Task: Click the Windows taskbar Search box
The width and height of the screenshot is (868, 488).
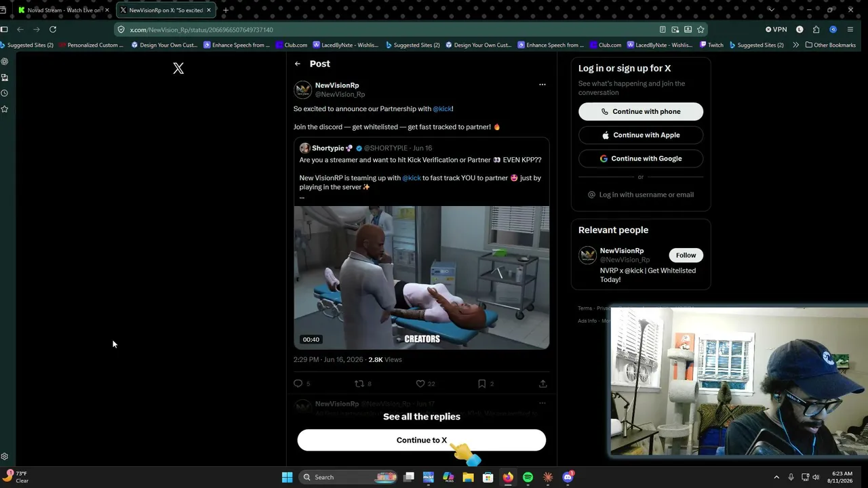Action: coord(348,477)
